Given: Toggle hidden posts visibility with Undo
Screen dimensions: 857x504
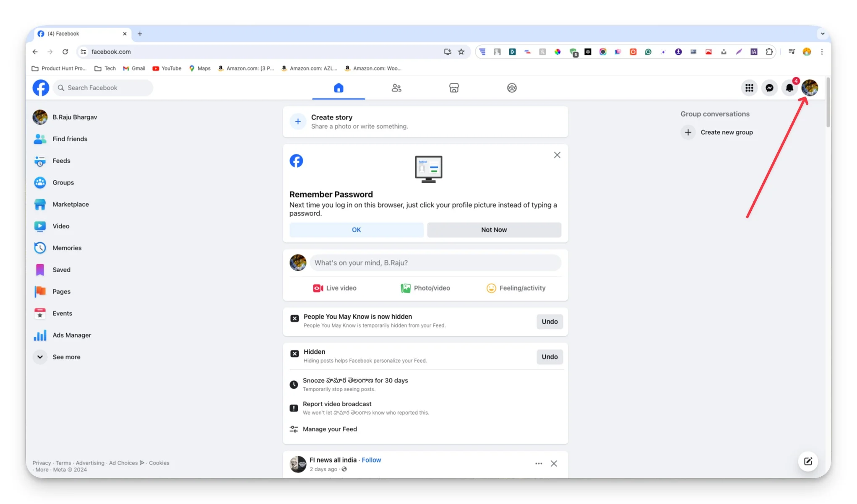Looking at the screenshot, I should pos(550,357).
